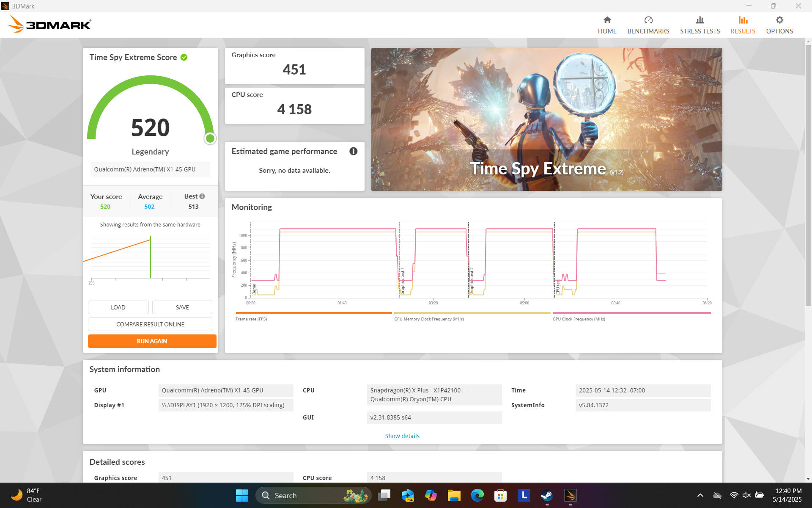The height and width of the screenshot is (508, 812).
Task: Toggle GPU Clock Frequency legend bar
Action: (x=631, y=313)
